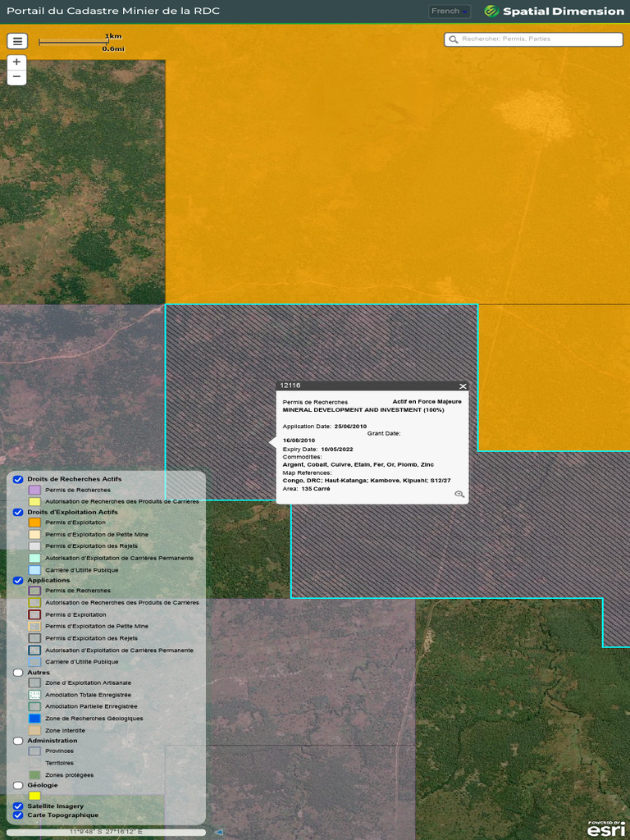Click dotted Amodiation Totale Enregistrée symbol
The width and height of the screenshot is (630, 840).
click(x=34, y=695)
